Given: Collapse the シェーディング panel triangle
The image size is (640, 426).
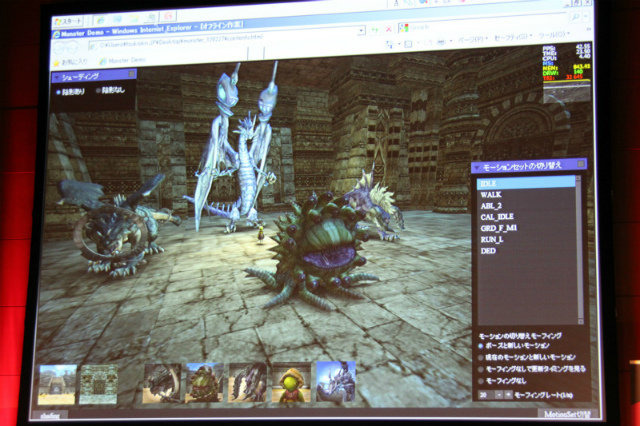Looking at the screenshot, I should pos(56,77).
